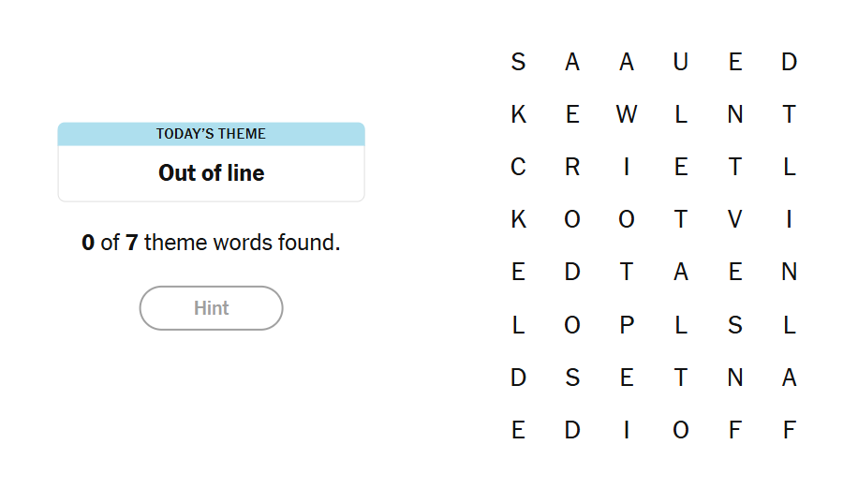
Task: Pick the letter L in the second row
Action: pos(681,114)
